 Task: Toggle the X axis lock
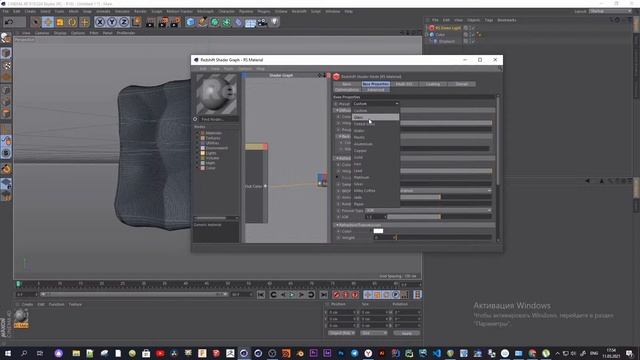pyautogui.click(x=100, y=22)
